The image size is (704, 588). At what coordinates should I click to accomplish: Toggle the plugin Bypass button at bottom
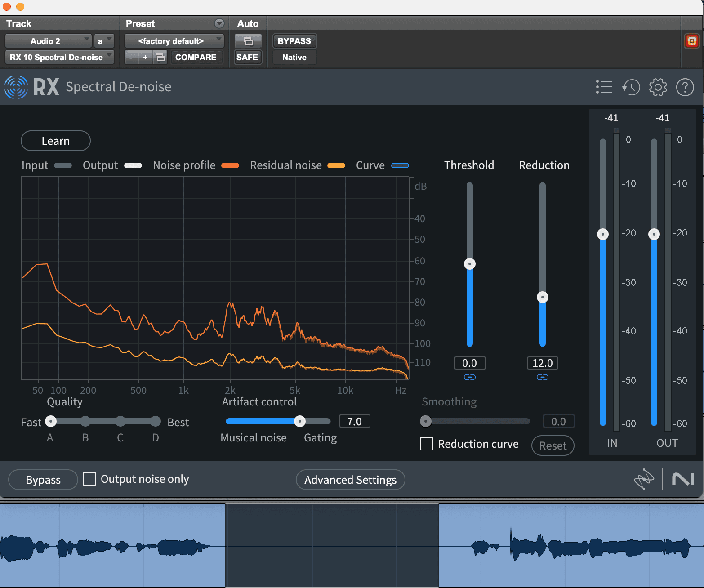point(43,480)
